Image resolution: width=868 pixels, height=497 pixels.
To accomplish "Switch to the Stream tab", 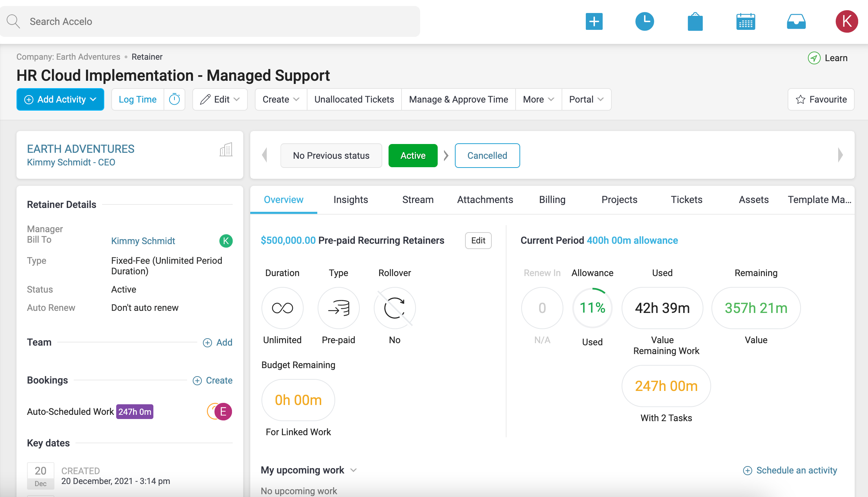I will 418,200.
